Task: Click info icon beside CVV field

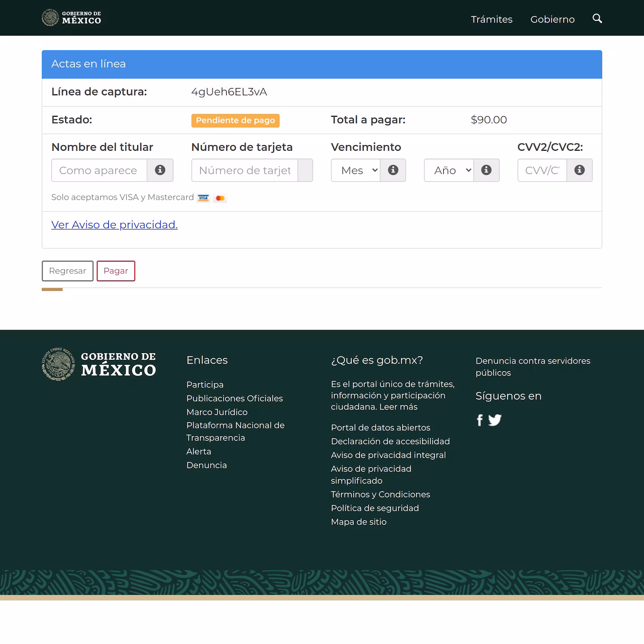Action: [x=579, y=170]
